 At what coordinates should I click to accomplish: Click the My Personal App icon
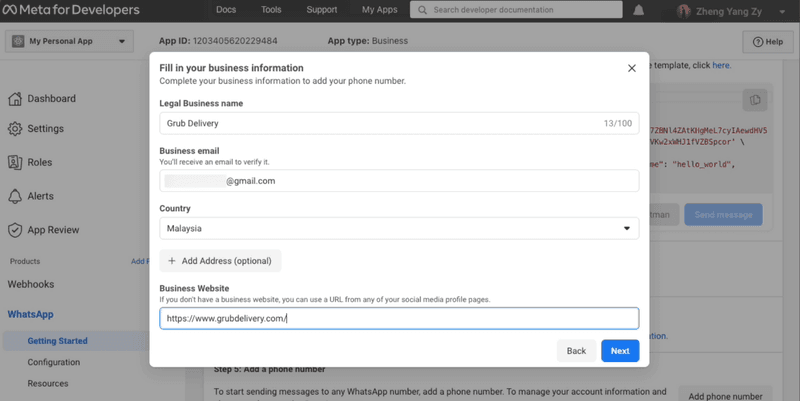coord(18,41)
